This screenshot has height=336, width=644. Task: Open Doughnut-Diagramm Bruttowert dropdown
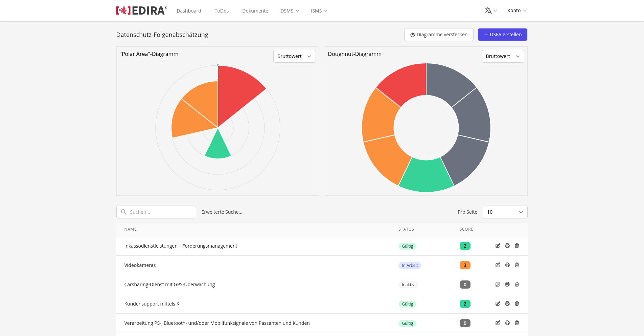[503, 56]
